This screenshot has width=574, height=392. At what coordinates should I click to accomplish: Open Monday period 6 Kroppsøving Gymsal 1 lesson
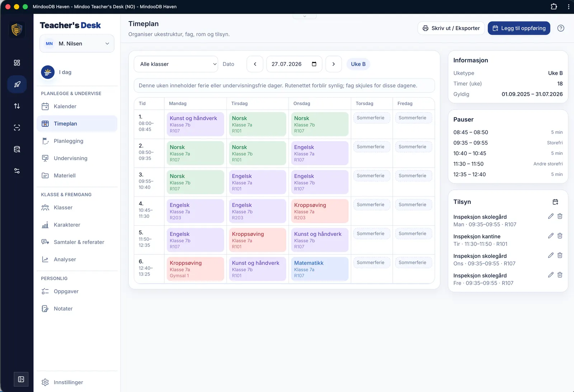(x=196, y=269)
